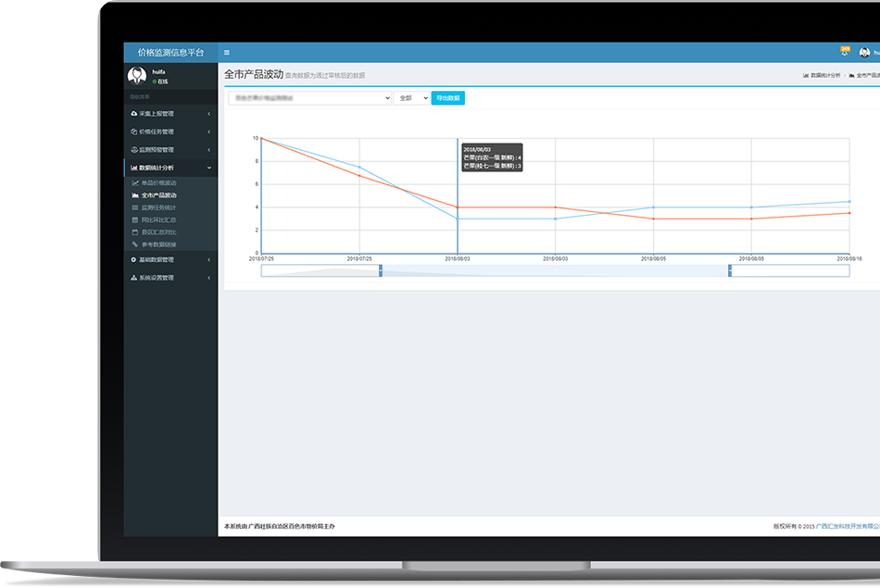Image resolution: width=880 pixels, height=588 pixels.
Task: Click the bar chart icon of 数据统计分析
Action: coord(133,168)
